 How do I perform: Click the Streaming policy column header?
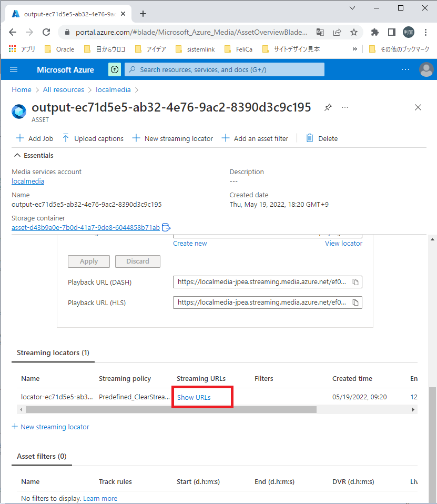[125, 379]
